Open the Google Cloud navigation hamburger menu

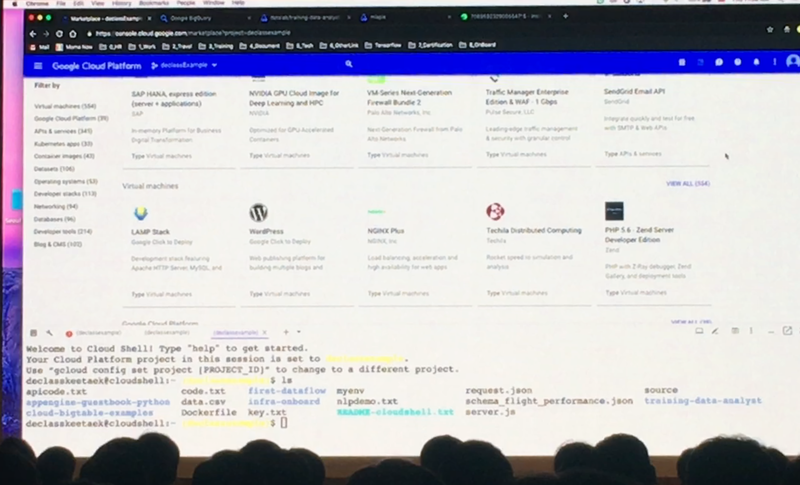pos(38,66)
